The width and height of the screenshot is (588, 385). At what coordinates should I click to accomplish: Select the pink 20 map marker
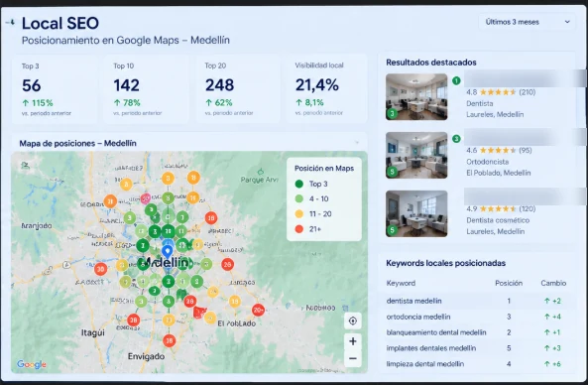[146, 198]
